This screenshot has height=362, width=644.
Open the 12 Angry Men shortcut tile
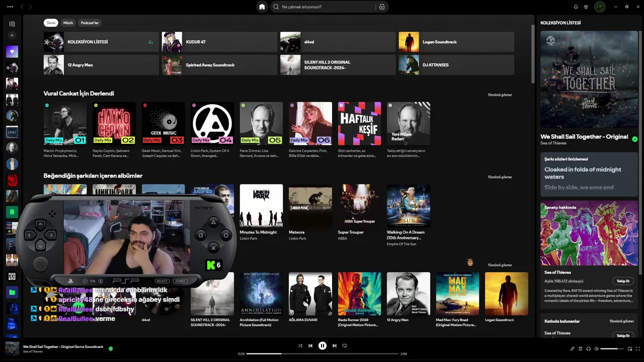101,65
